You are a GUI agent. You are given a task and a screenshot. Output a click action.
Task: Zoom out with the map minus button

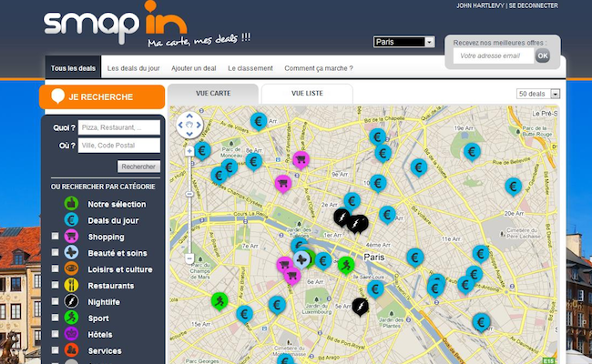click(x=189, y=258)
